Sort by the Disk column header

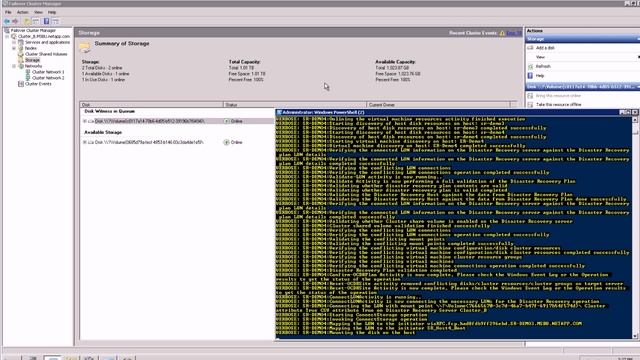pyautogui.click(x=151, y=105)
